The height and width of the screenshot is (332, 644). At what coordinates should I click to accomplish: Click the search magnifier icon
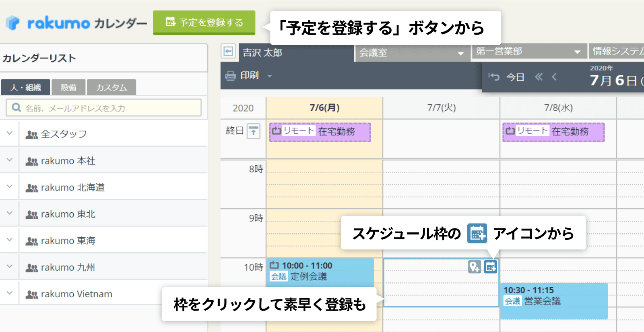pyautogui.click(x=16, y=108)
